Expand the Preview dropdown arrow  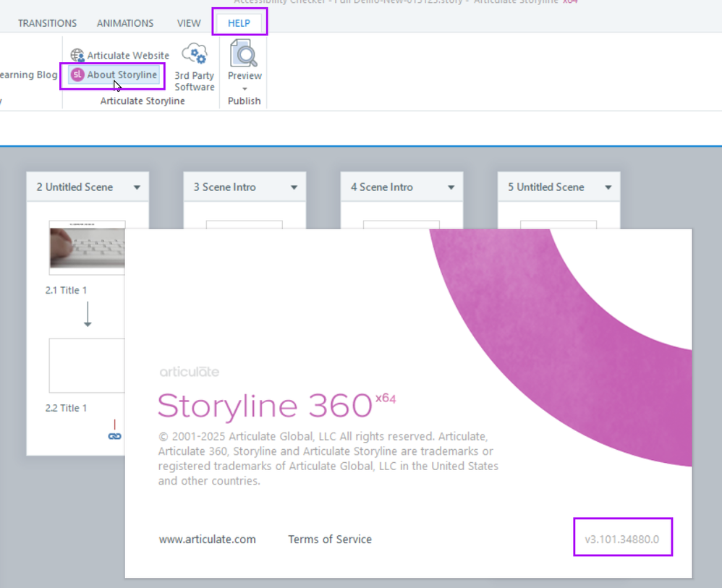pyautogui.click(x=245, y=88)
